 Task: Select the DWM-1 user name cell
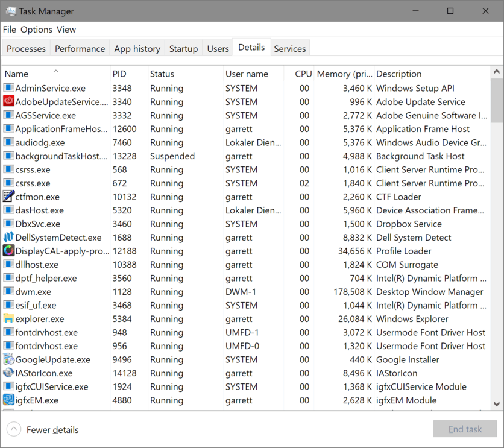click(x=241, y=291)
